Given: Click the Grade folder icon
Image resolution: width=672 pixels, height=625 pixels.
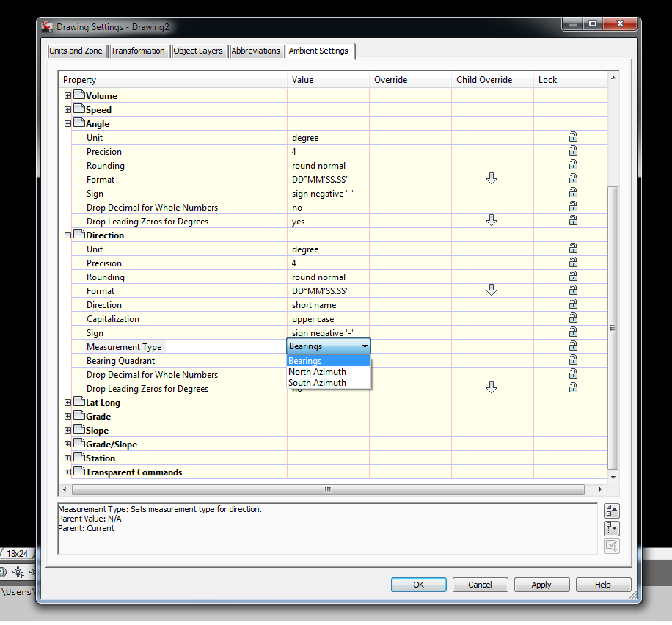Looking at the screenshot, I should click(78, 415).
